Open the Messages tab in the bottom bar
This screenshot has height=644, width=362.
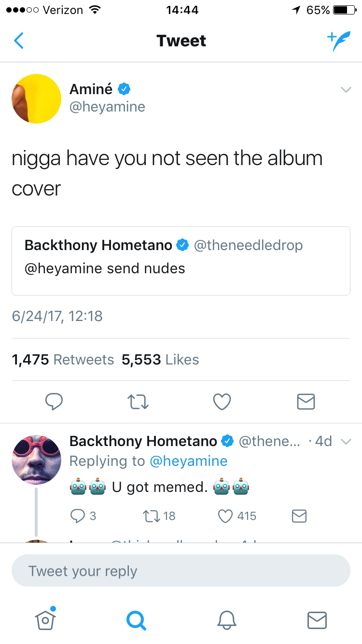click(x=317, y=619)
